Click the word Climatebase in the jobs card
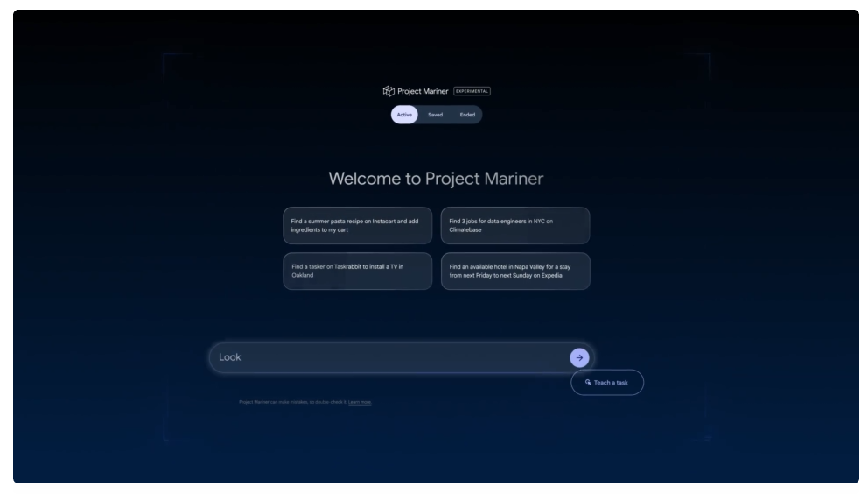The image size is (868, 494). click(x=467, y=230)
